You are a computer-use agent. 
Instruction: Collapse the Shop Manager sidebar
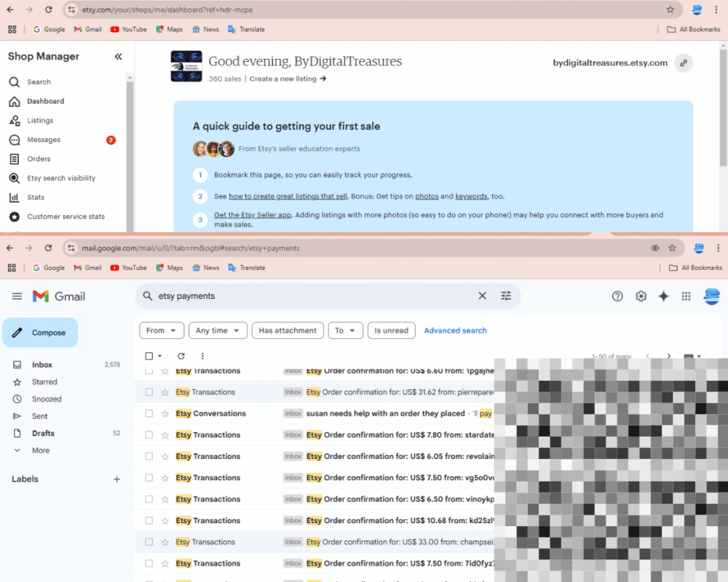coord(119,57)
